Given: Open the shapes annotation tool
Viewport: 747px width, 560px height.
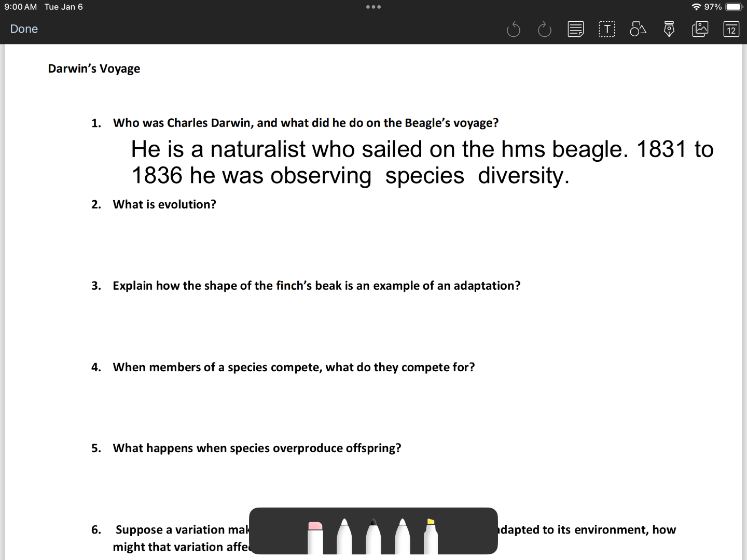Looking at the screenshot, I should coord(638,29).
